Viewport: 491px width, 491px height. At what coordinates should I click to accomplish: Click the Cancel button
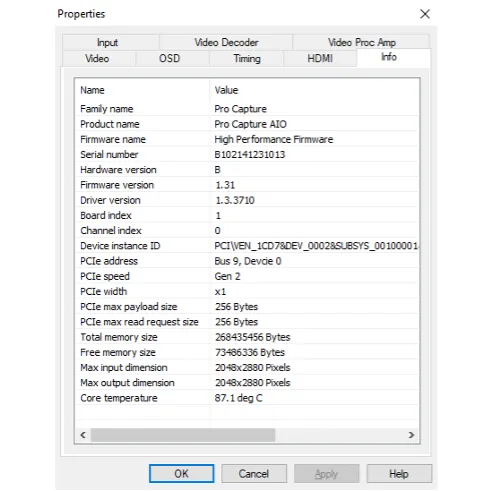tap(254, 473)
